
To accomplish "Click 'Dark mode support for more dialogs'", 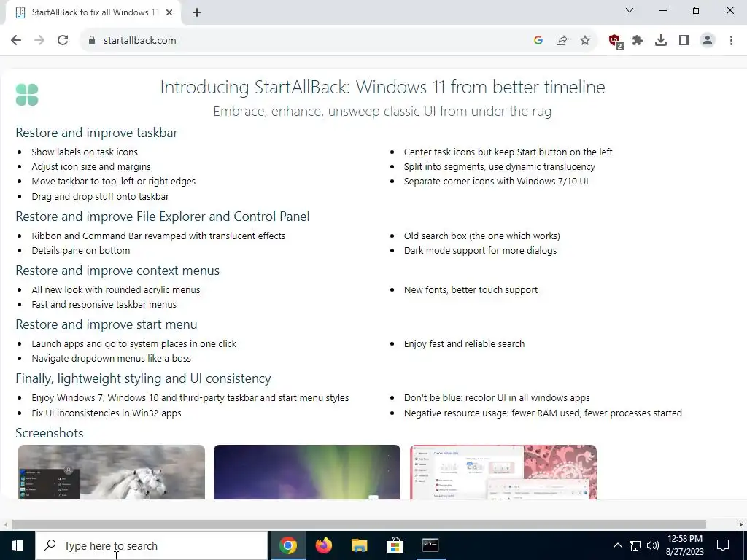I will point(480,251).
